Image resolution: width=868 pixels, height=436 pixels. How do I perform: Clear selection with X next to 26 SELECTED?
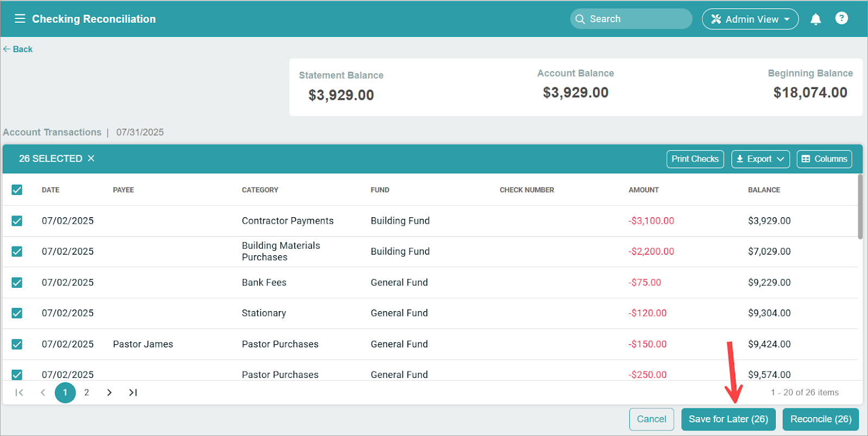[x=91, y=159]
